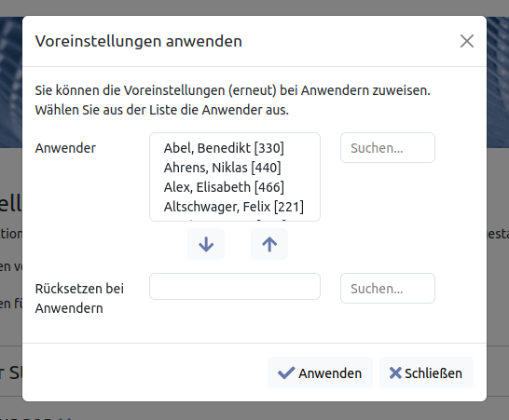Pick Altschwager, Felix [221] from the list

pyautogui.click(x=235, y=206)
